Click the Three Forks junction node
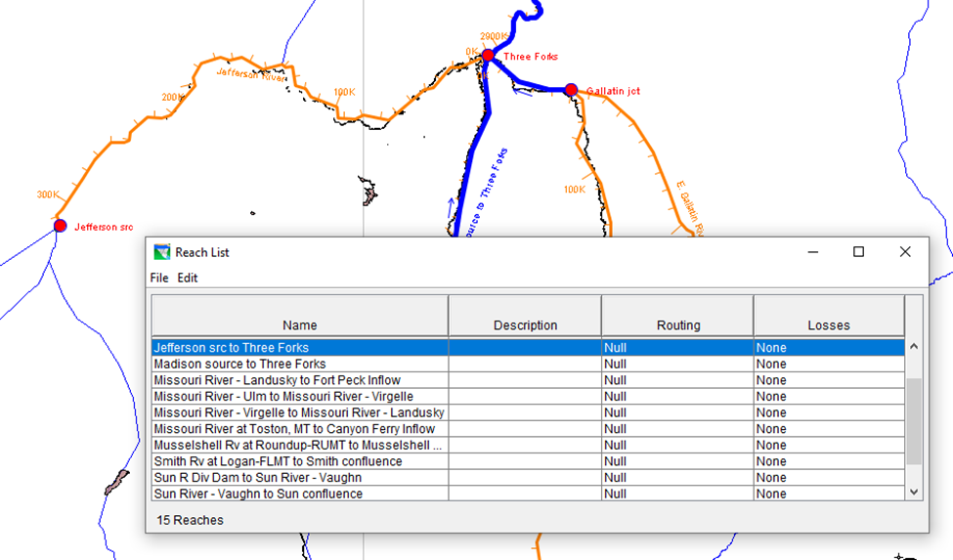The height and width of the screenshot is (560, 953). tap(488, 56)
